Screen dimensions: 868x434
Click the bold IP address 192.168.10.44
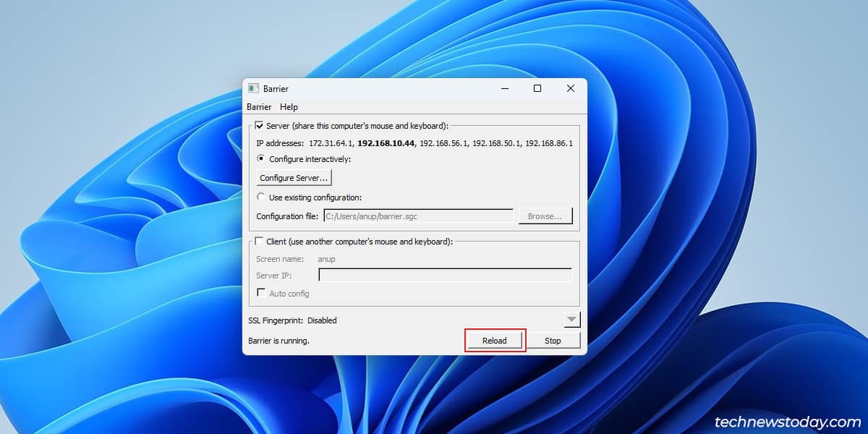click(x=386, y=143)
